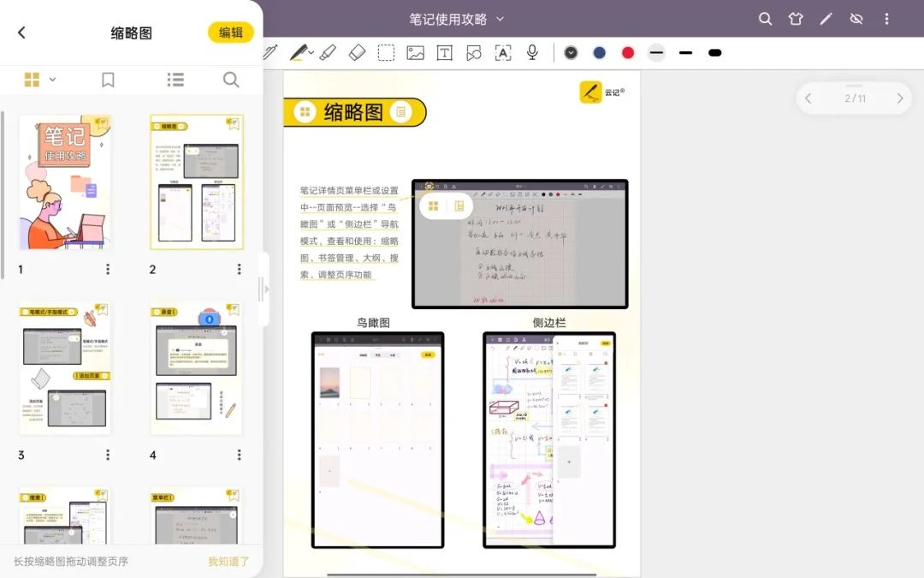Hide annotations with the eye icon

[856, 18]
